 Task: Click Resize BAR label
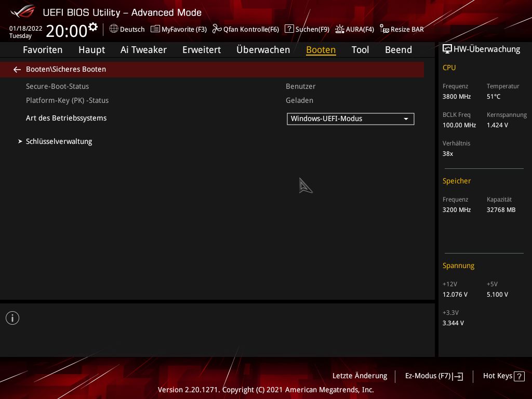point(407,30)
